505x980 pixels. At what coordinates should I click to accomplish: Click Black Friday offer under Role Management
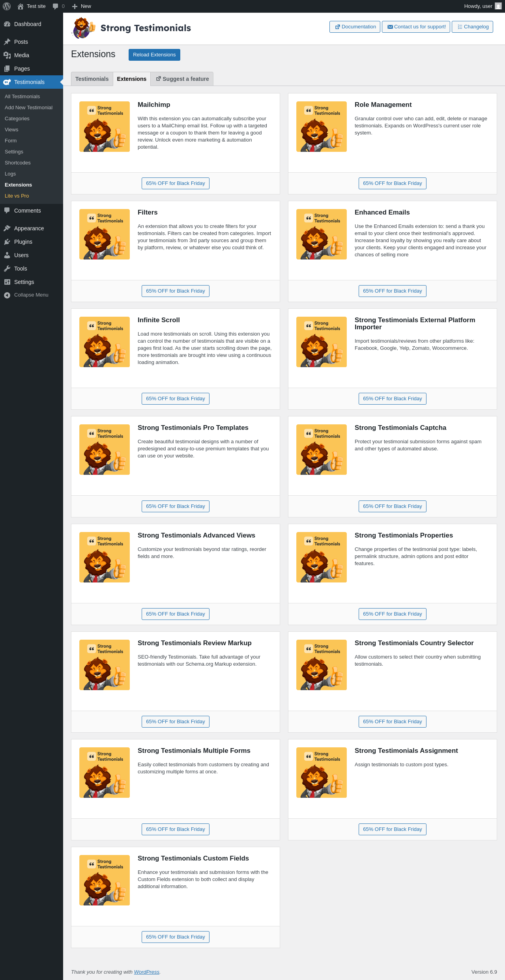click(x=393, y=183)
